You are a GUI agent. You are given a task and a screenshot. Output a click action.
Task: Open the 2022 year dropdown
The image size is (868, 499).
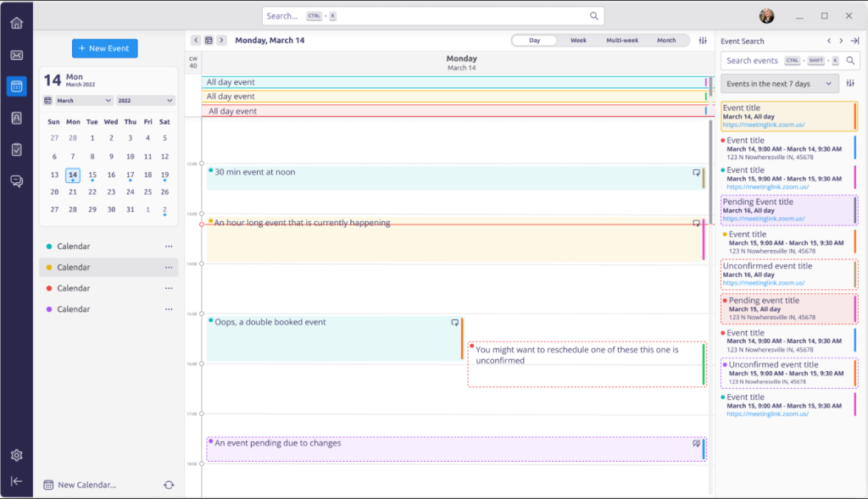click(x=145, y=100)
